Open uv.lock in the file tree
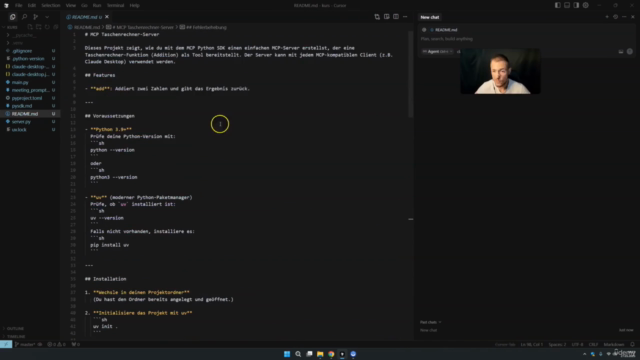 pos(19,129)
